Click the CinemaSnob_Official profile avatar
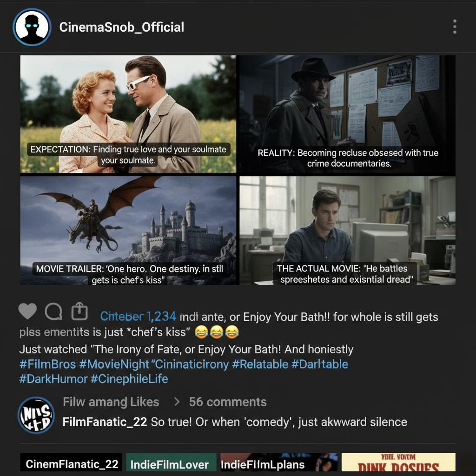Viewport: 476px width, 476px height. click(x=32, y=27)
